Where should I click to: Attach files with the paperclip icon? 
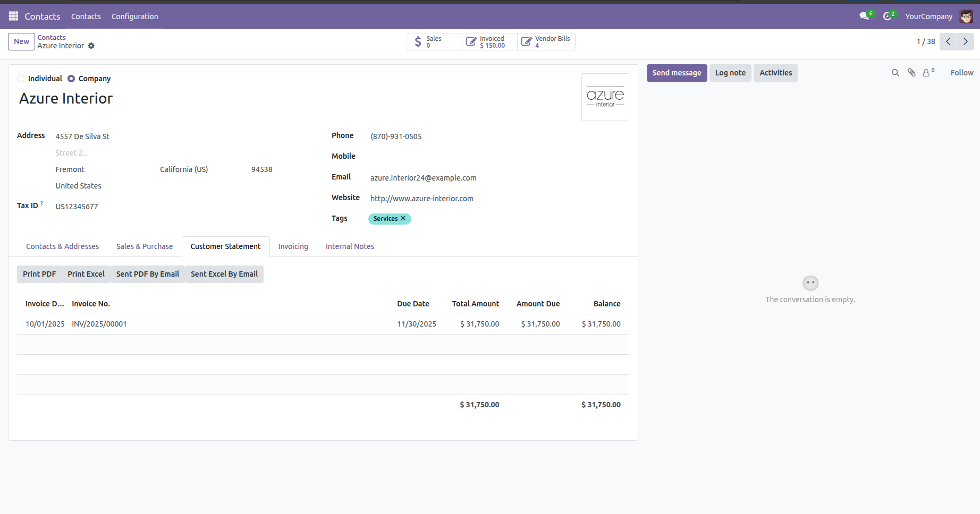pos(911,73)
